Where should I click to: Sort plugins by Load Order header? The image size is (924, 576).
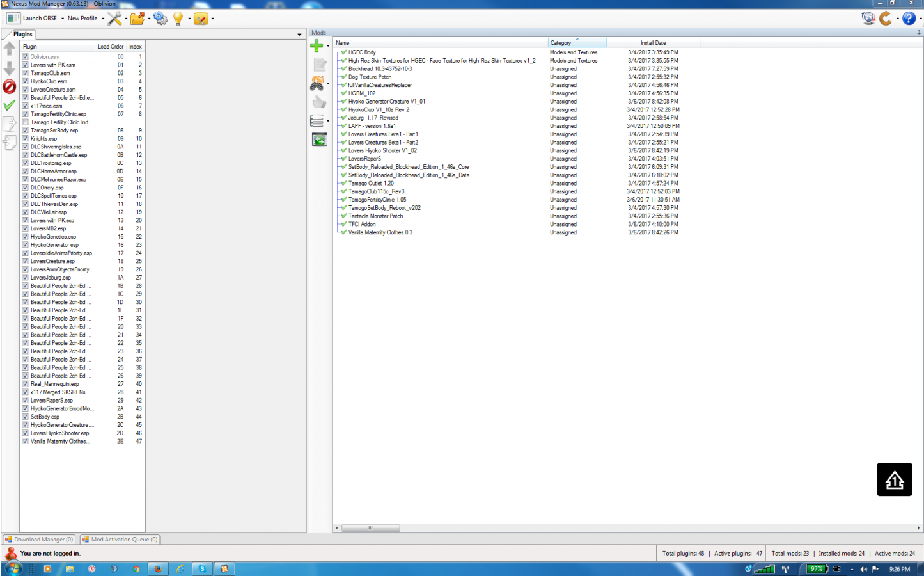(x=110, y=47)
